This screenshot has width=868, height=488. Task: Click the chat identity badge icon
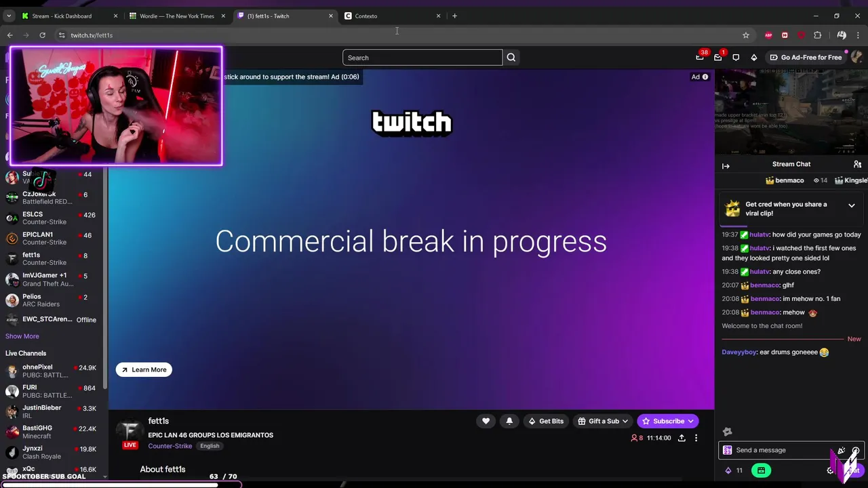(x=728, y=450)
